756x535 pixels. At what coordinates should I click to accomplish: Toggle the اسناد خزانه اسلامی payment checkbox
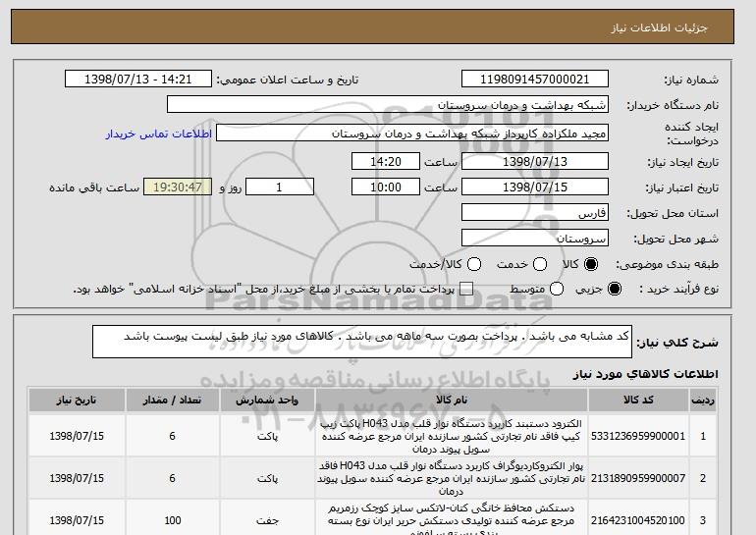click(466, 289)
